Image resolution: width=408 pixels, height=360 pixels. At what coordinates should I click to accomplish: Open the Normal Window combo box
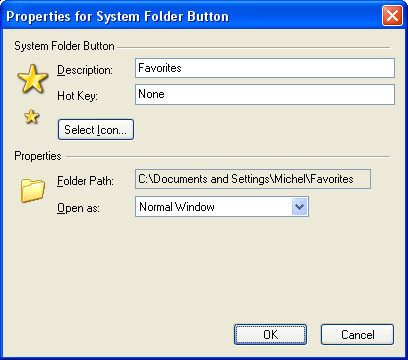[x=222, y=207]
